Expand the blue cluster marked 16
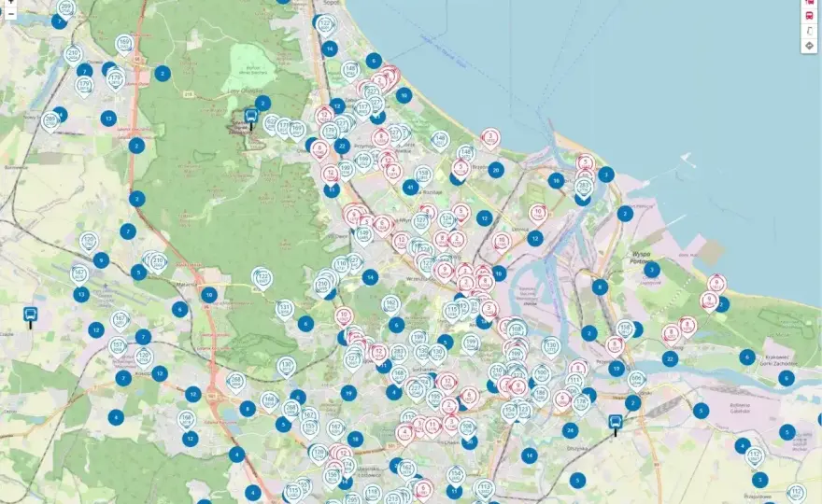Viewport: 822px width, 504px height. click(x=556, y=181)
